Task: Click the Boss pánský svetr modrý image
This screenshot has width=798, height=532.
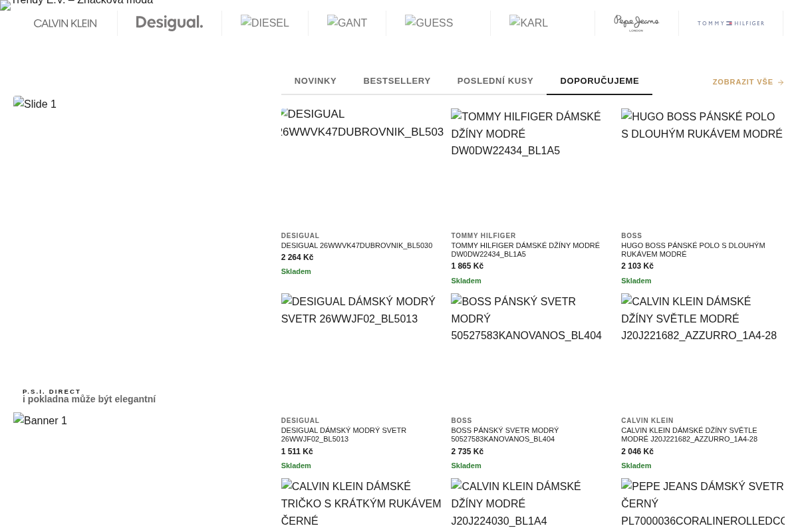Action: (533, 352)
